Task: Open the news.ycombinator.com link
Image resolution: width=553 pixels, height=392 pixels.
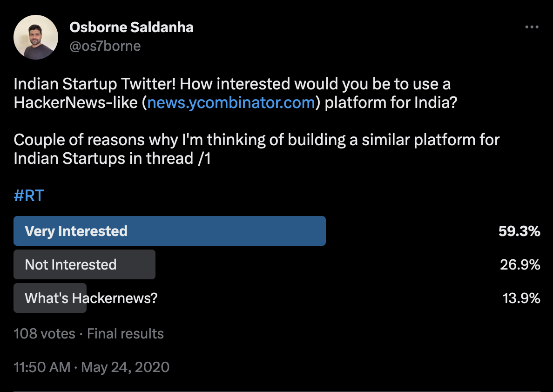Action: point(231,102)
